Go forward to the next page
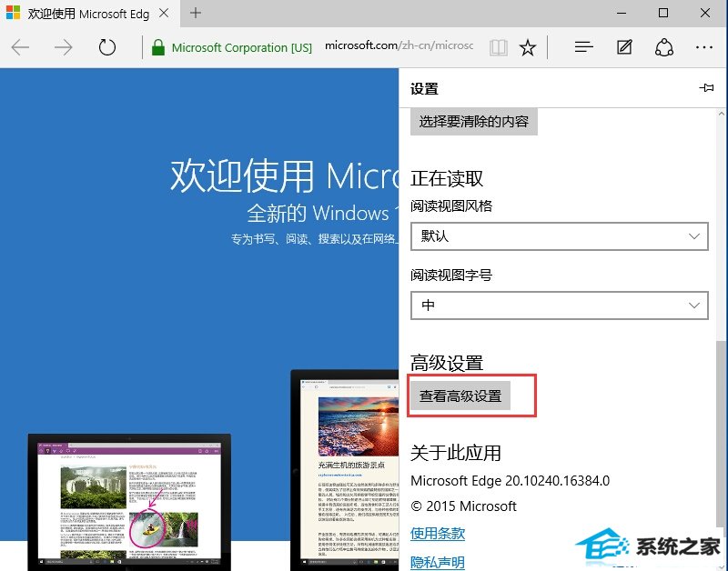The image size is (728, 571). click(63, 47)
